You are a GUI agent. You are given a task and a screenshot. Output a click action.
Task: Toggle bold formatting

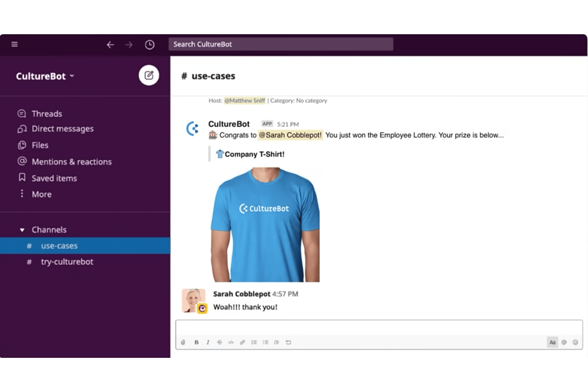[x=196, y=342]
